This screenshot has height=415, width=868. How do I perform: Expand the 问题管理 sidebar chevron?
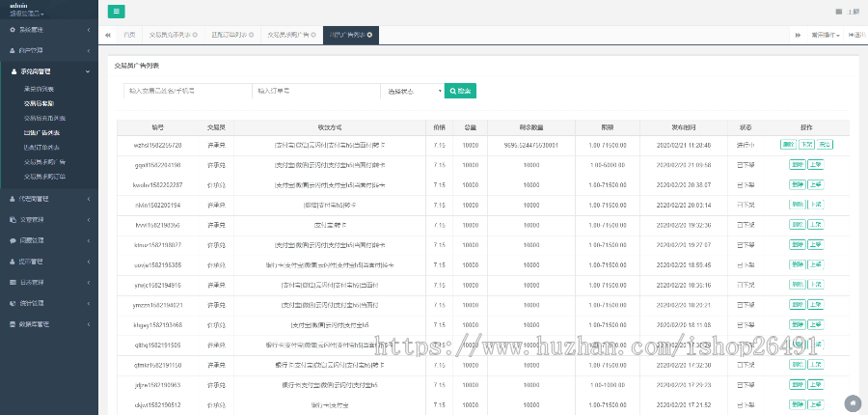89,240
